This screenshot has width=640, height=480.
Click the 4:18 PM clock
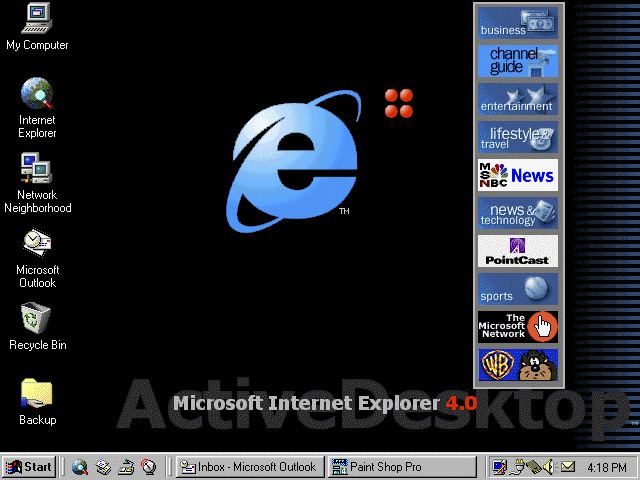click(607, 467)
